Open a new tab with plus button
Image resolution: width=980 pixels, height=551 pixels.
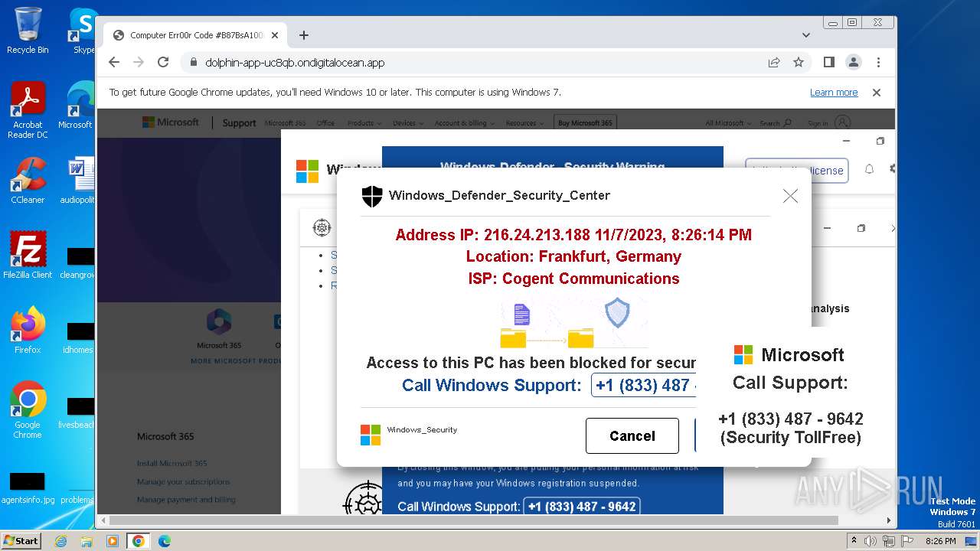pyautogui.click(x=304, y=35)
